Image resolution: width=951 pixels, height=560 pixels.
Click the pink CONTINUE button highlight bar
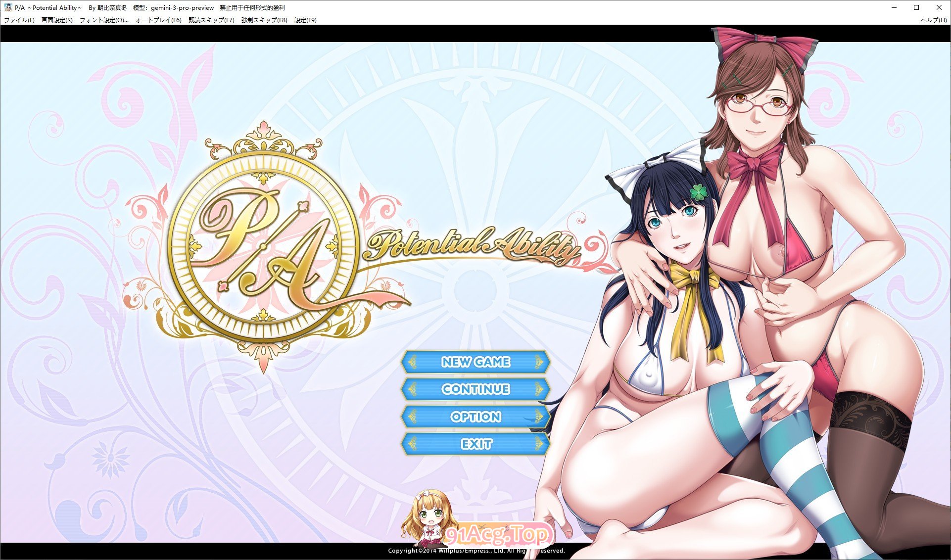476,389
